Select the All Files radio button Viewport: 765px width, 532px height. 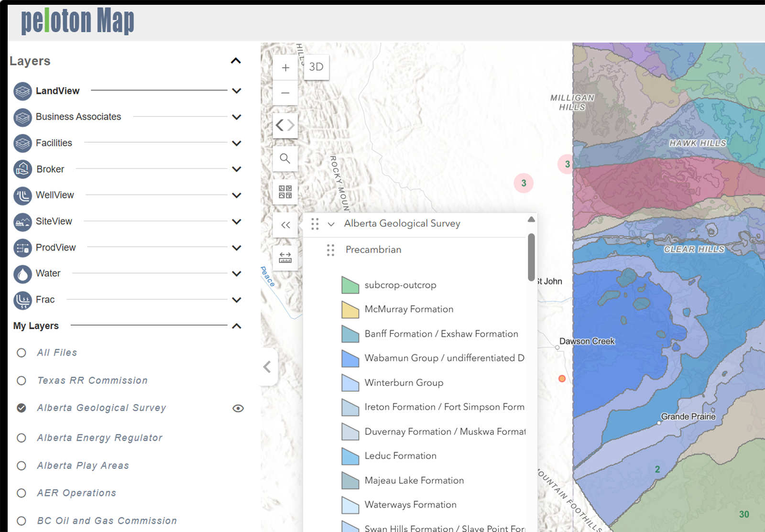[x=22, y=353]
